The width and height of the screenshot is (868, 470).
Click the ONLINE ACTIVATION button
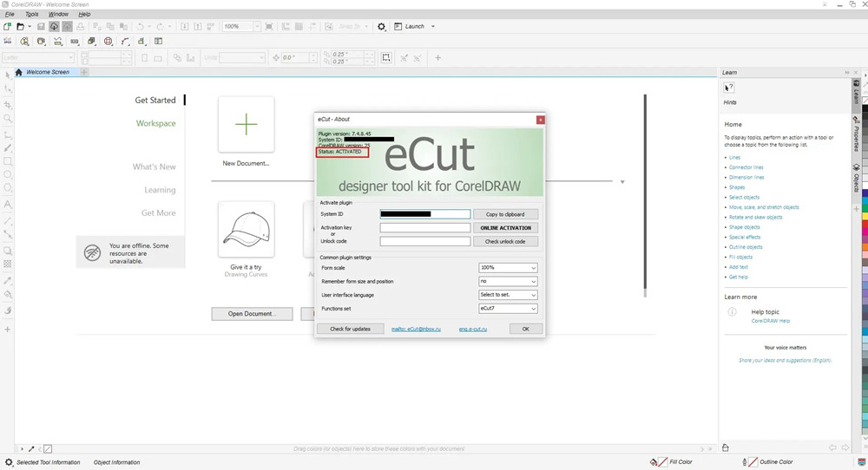click(x=505, y=228)
